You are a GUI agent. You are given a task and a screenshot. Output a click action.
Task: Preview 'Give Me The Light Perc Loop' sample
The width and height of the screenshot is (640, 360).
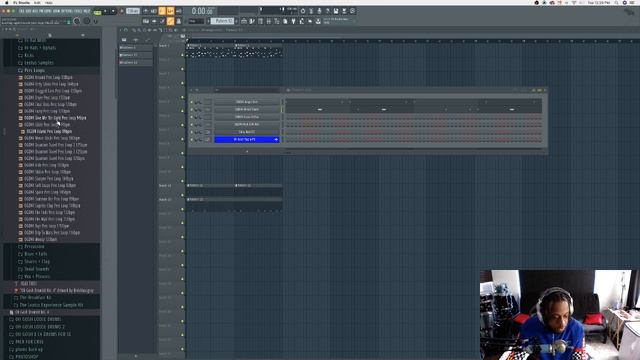55,118
